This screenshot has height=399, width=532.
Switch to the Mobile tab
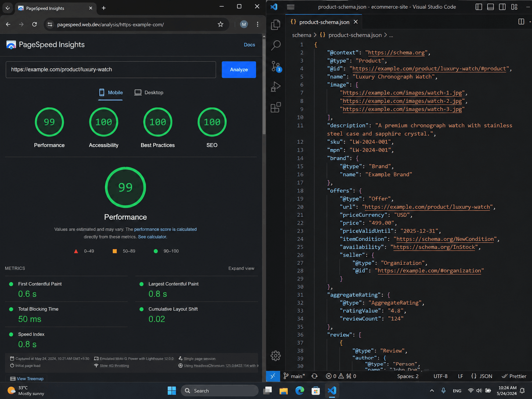coord(111,93)
